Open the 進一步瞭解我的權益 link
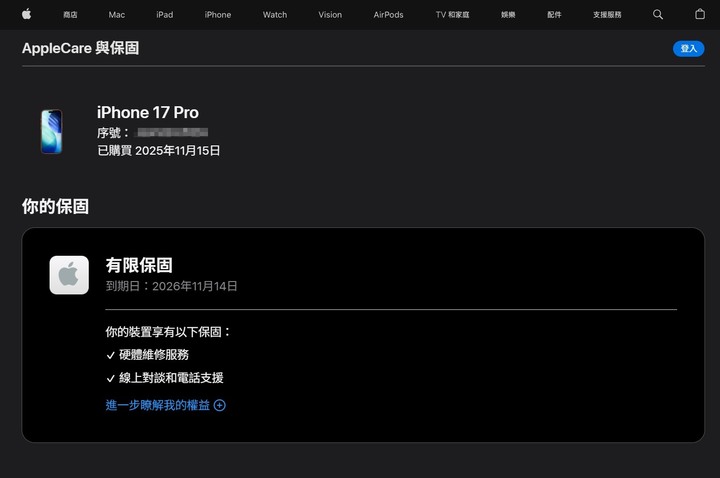The image size is (720, 478). point(158,405)
